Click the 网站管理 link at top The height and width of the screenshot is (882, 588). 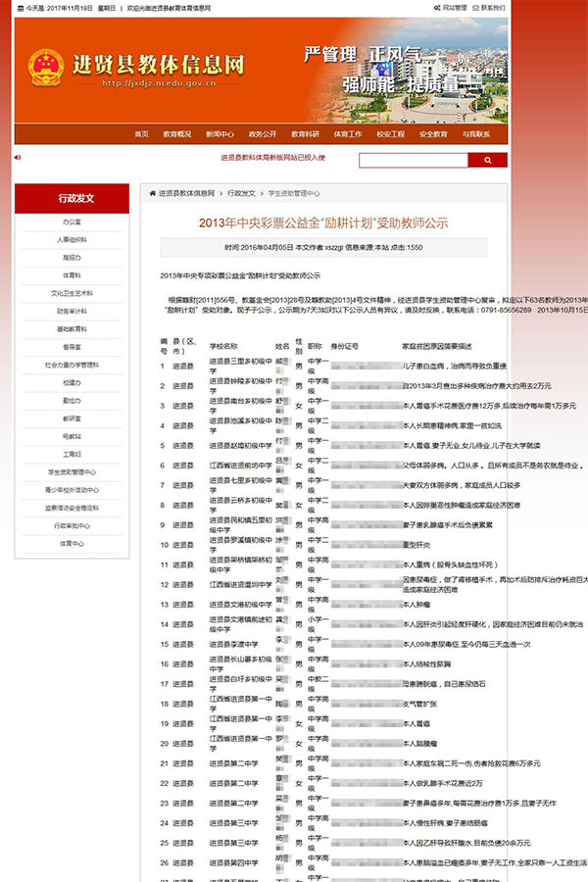click(454, 8)
